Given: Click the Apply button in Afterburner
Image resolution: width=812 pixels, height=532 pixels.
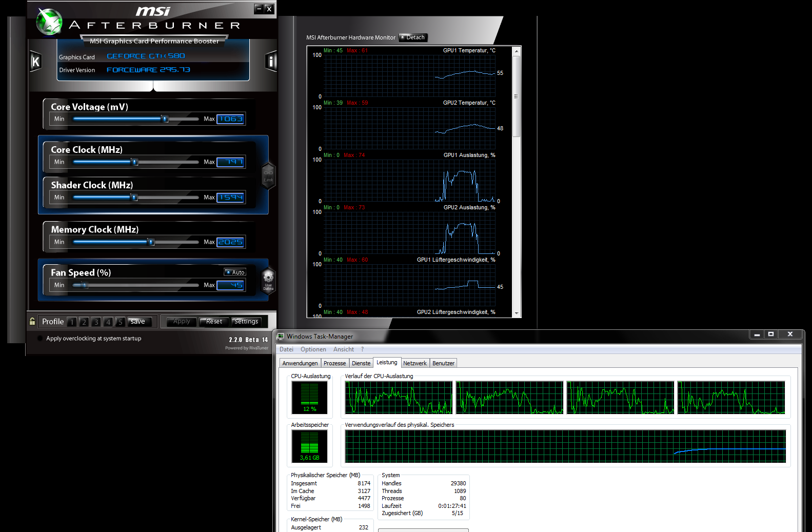Looking at the screenshot, I should tap(182, 322).
